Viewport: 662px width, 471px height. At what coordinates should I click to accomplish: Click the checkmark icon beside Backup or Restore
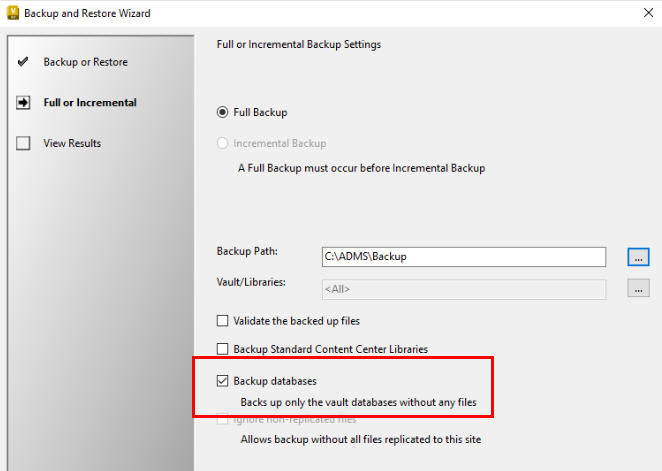[x=23, y=62]
